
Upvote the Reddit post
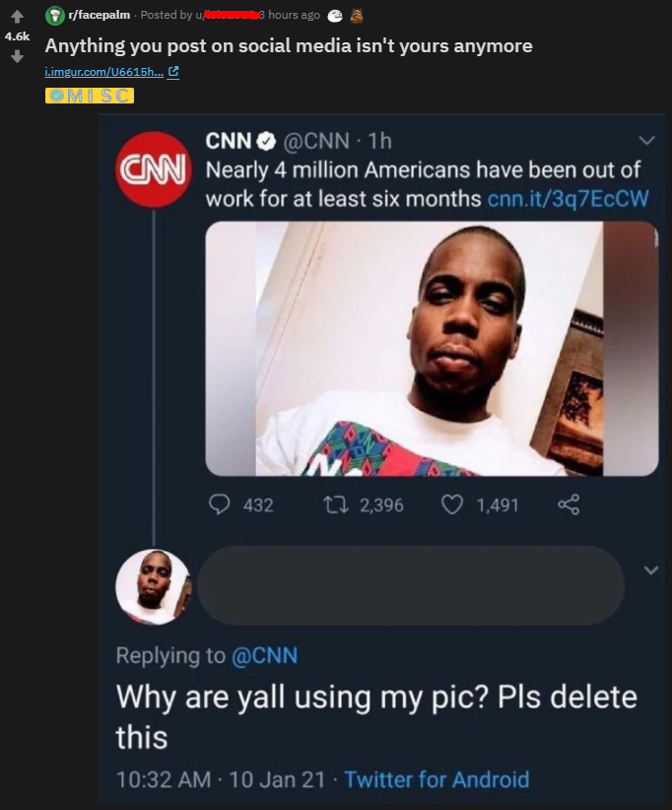click(x=15, y=17)
